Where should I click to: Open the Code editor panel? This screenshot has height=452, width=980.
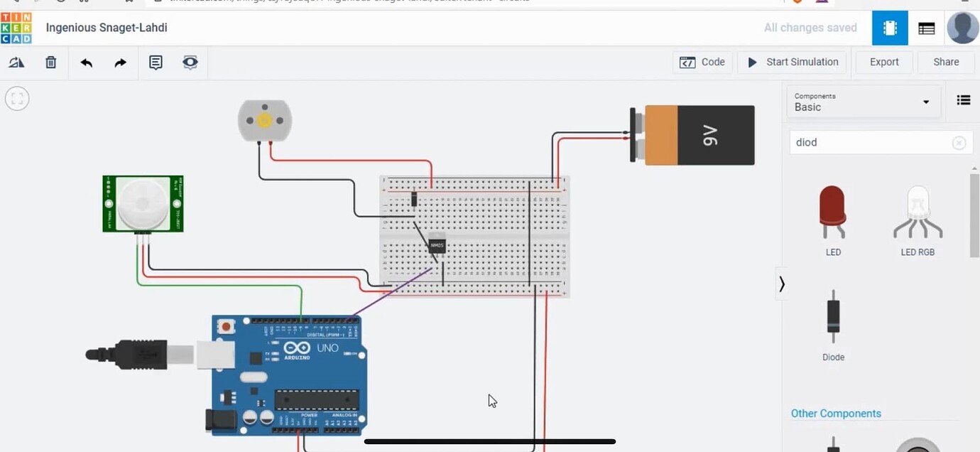[x=702, y=62]
